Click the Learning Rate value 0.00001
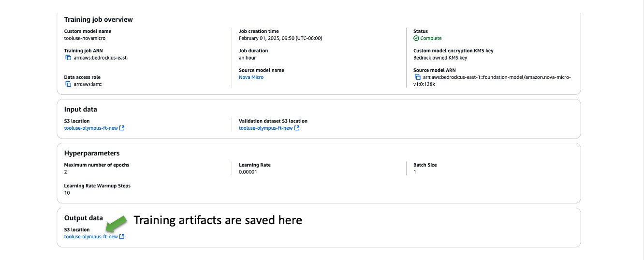The image size is (644, 260). point(248,172)
